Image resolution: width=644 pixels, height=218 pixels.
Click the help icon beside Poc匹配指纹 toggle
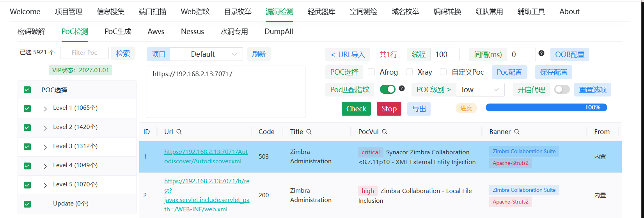pos(402,89)
